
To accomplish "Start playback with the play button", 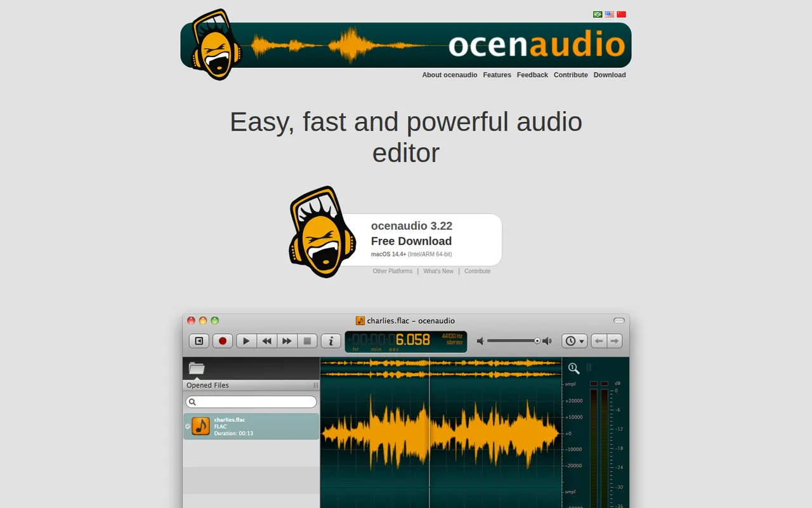I will [x=246, y=341].
